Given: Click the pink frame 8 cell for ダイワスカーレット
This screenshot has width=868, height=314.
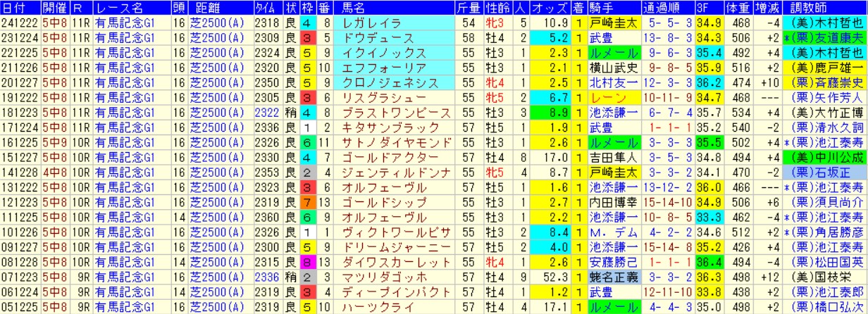Looking at the screenshot, I should click(x=306, y=262).
